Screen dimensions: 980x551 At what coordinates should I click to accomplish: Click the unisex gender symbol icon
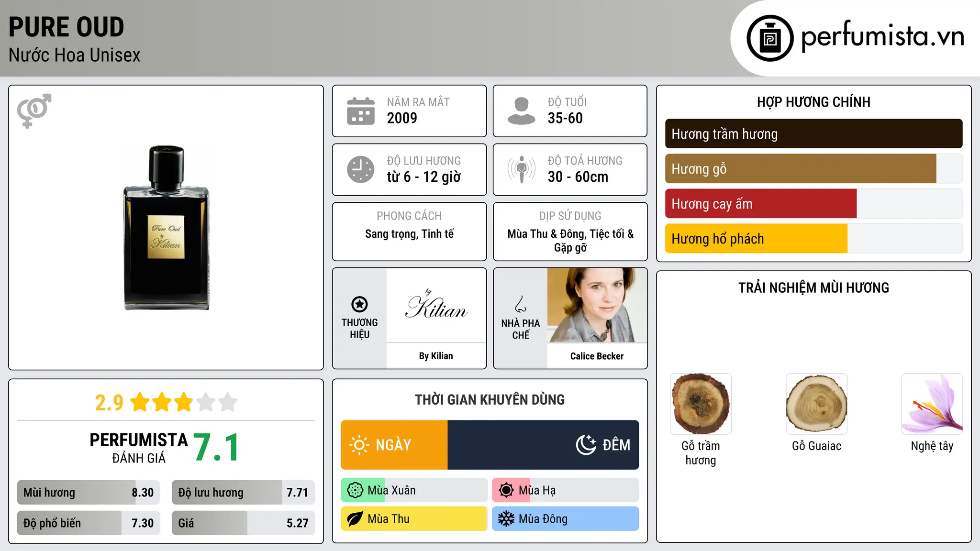pos(34,111)
